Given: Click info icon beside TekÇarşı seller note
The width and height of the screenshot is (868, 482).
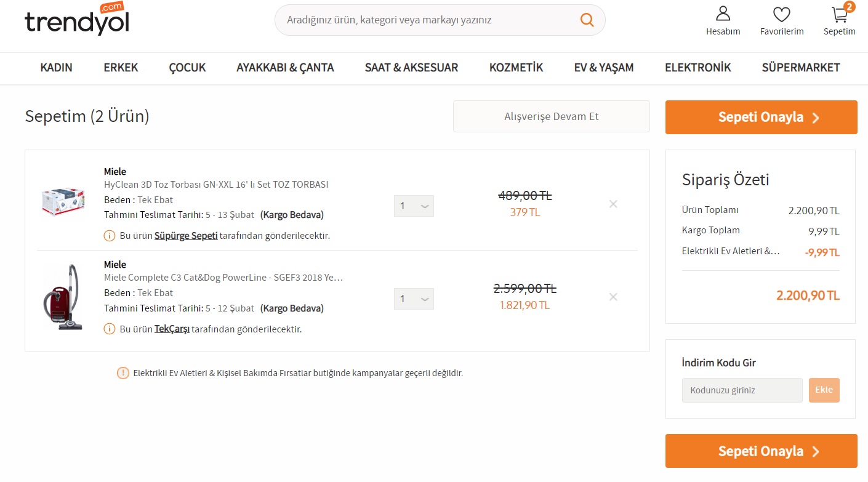Looking at the screenshot, I should coord(110,329).
